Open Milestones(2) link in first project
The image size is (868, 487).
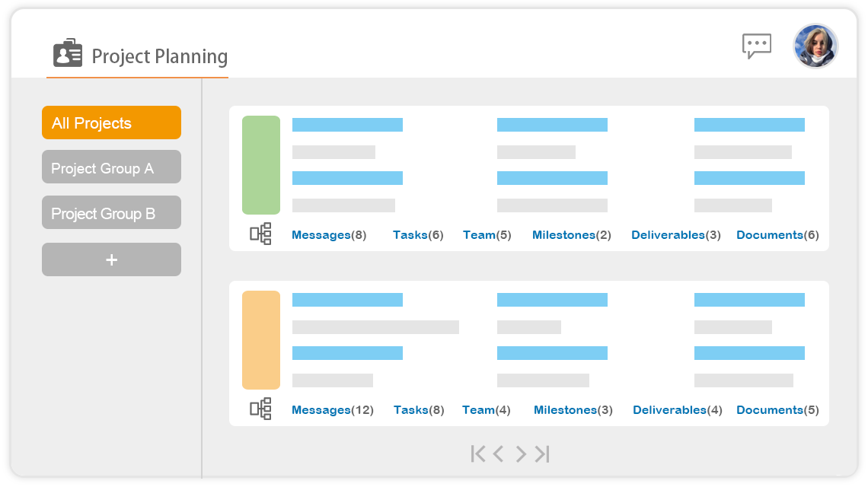click(571, 235)
